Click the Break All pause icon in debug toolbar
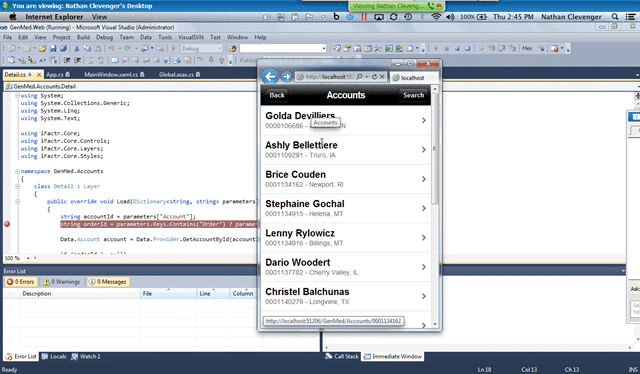 [x=447, y=48]
